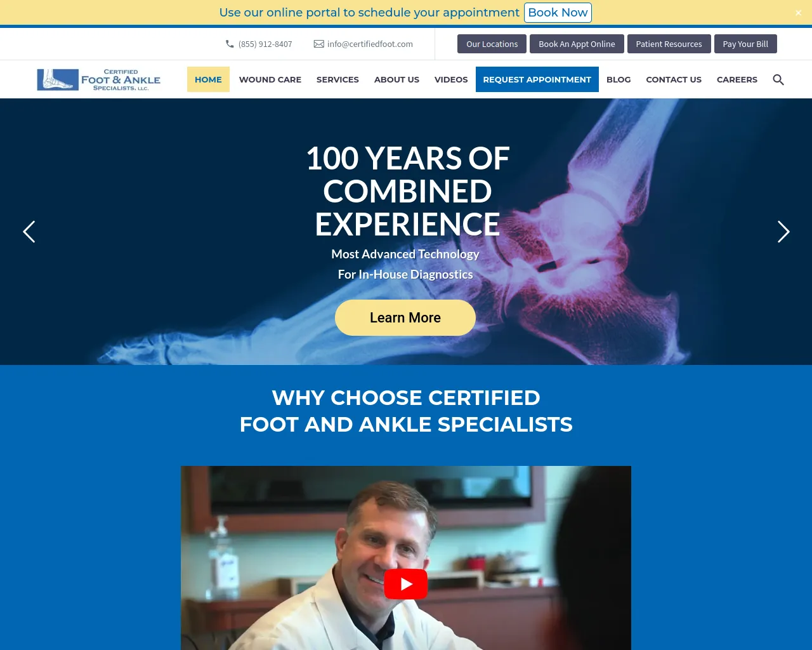Go to previous slide with left arrow

coord(29,232)
